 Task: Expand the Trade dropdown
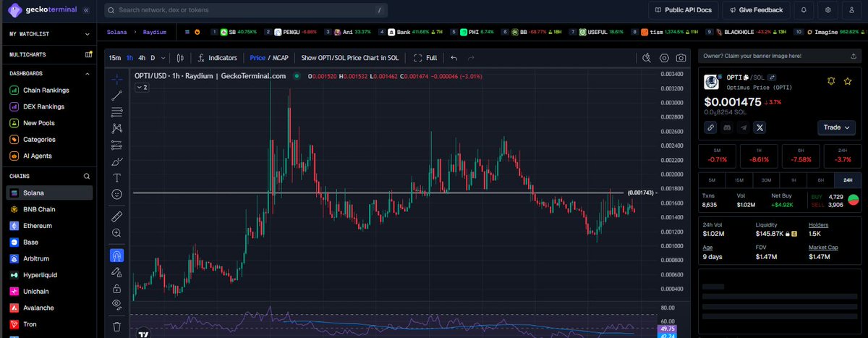pyautogui.click(x=836, y=127)
